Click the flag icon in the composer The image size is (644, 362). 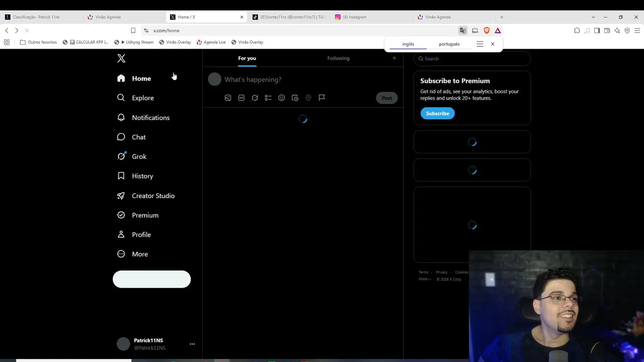(322, 98)
